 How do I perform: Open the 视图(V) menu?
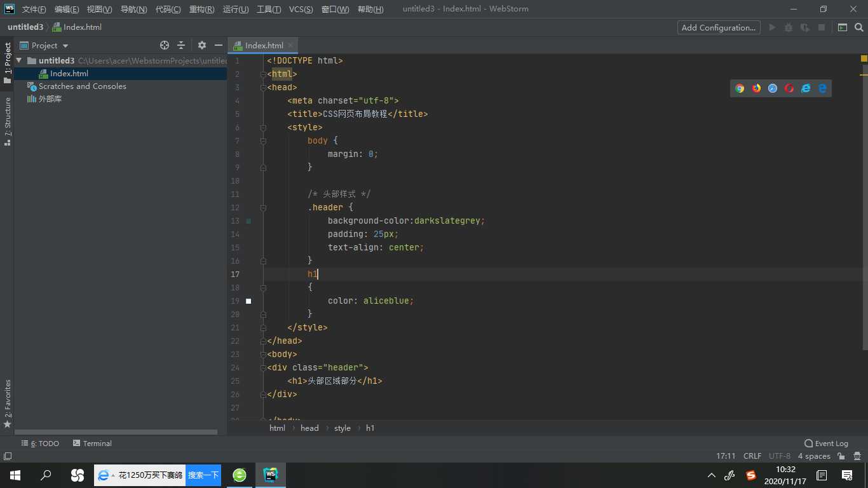click(x=99, y=9)
